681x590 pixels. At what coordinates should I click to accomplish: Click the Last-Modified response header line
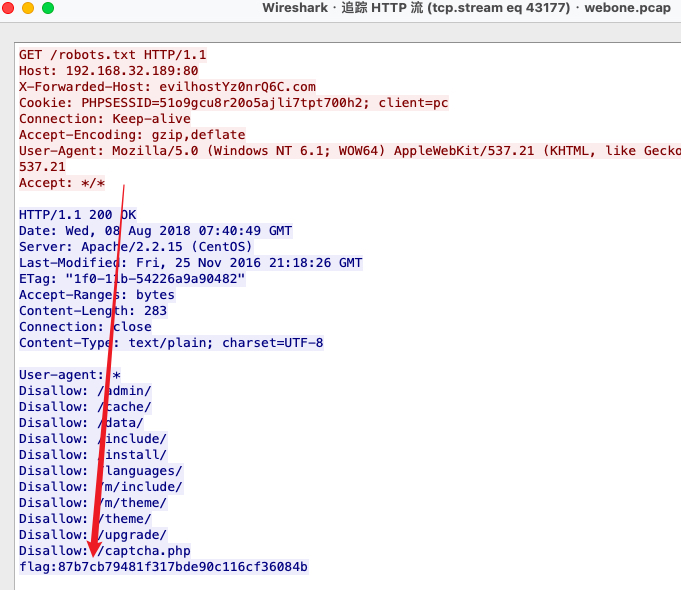(x=190, y=263)
